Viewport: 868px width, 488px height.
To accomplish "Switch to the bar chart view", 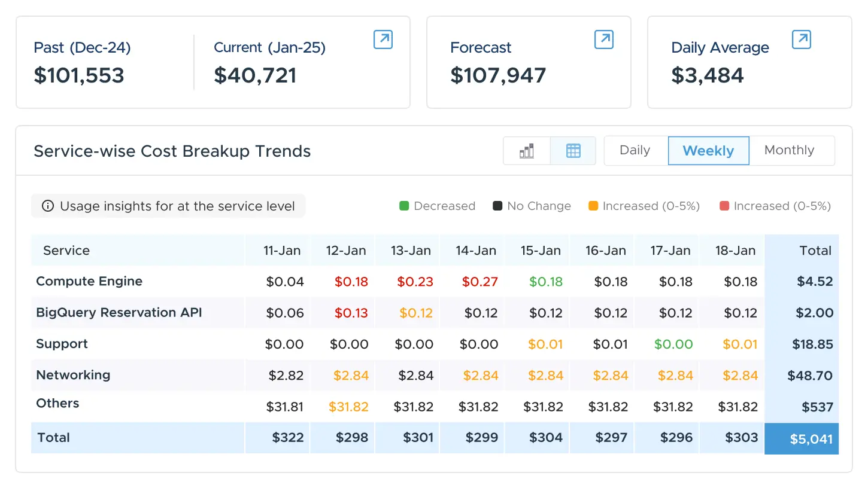I will tap(527, 151).
